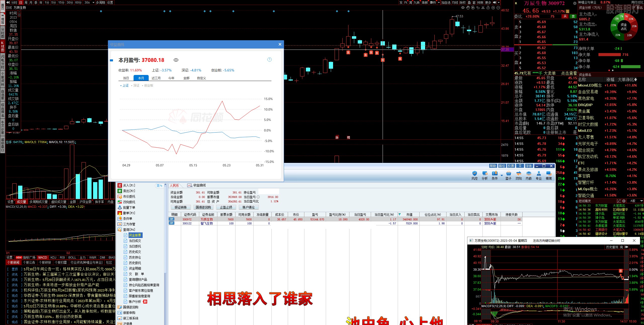Zoom out with minus circle icon

(498, 8)
